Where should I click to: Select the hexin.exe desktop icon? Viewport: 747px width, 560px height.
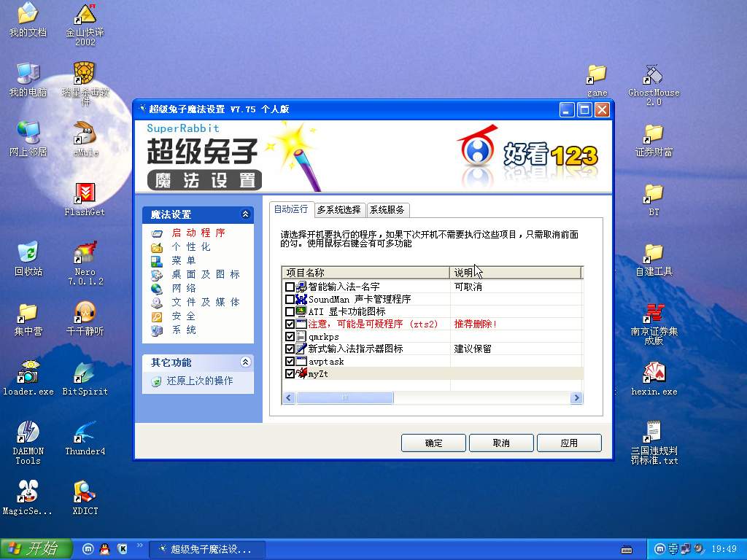point(654,378)
